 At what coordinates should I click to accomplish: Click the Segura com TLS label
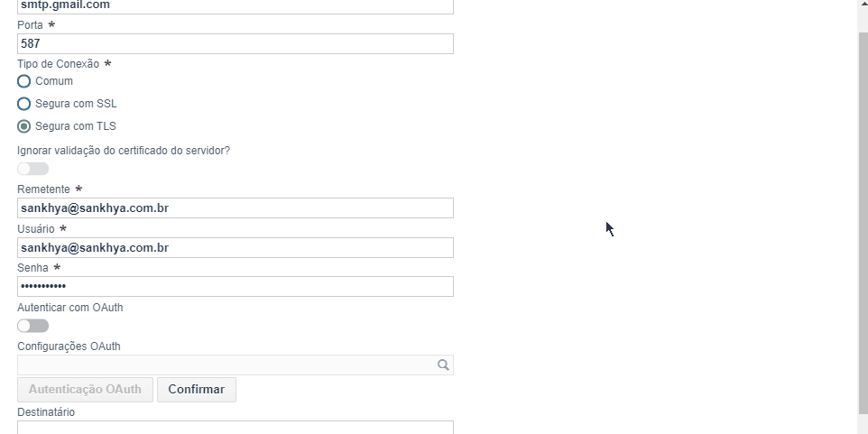tap(75, 126)
